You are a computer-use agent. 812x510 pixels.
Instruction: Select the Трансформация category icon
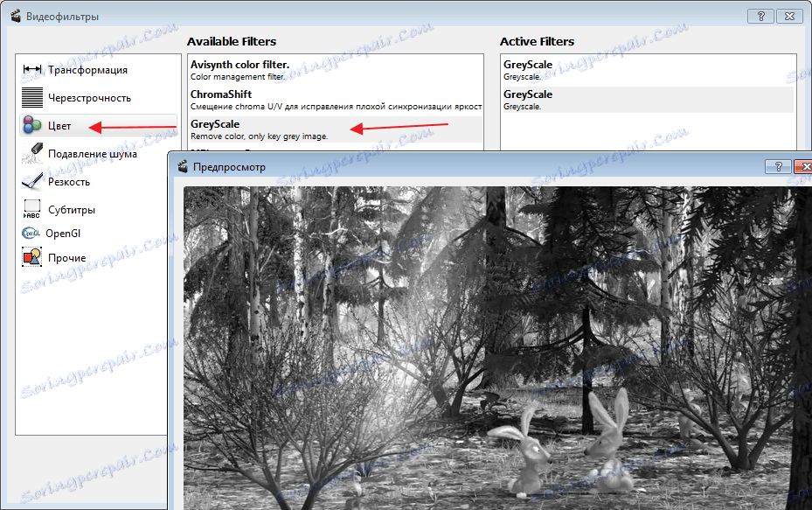tap(32, 69)
